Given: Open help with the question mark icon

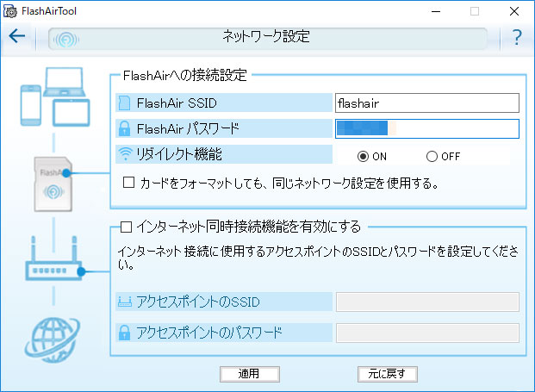Looking at the screenshot, I should tap(517, 37).
